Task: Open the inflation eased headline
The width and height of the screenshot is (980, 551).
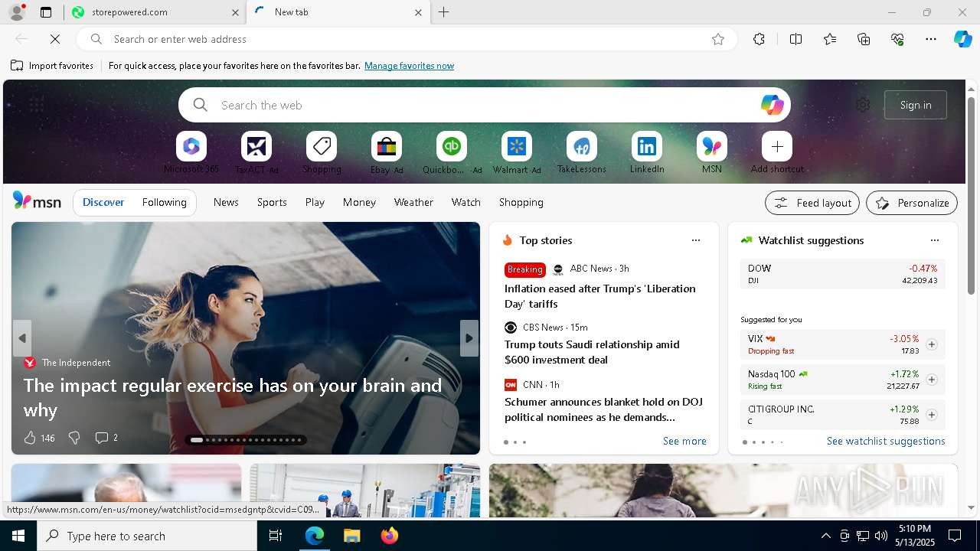Action: (599, 296)
